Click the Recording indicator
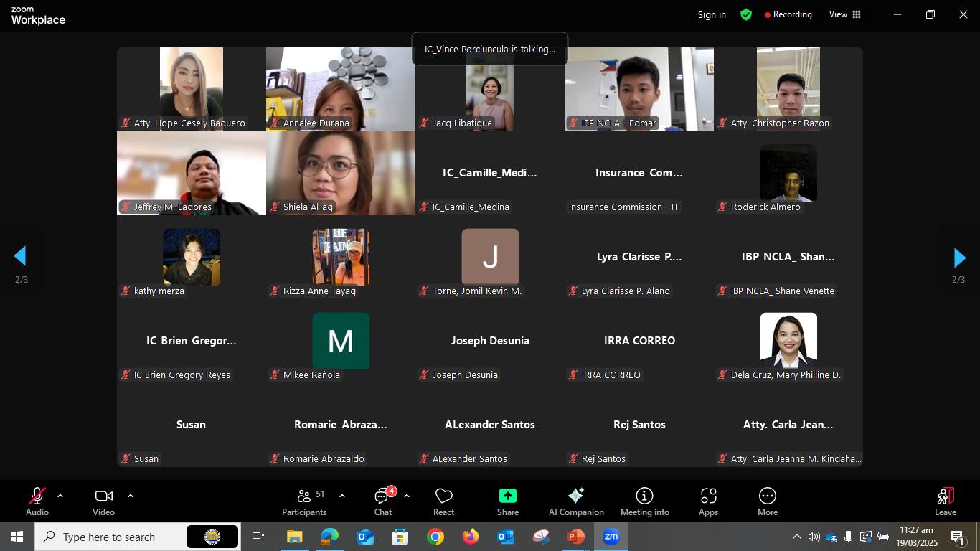 788,14
